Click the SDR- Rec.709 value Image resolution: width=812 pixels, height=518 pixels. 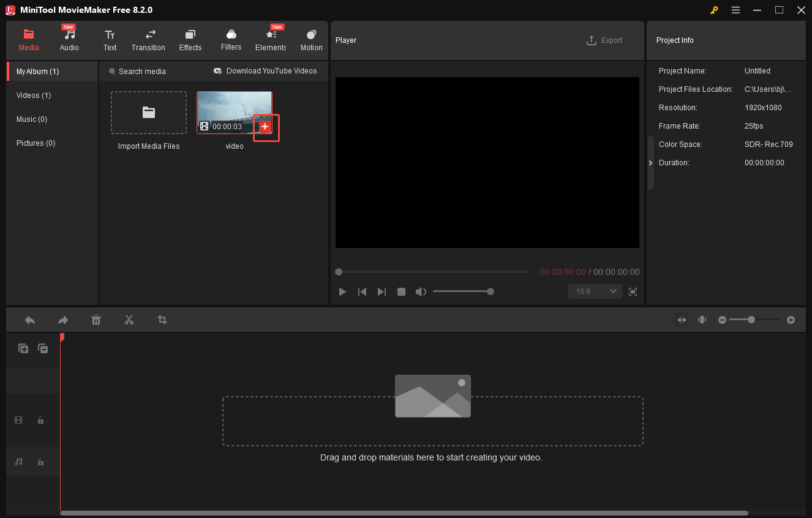click(769, 145)
